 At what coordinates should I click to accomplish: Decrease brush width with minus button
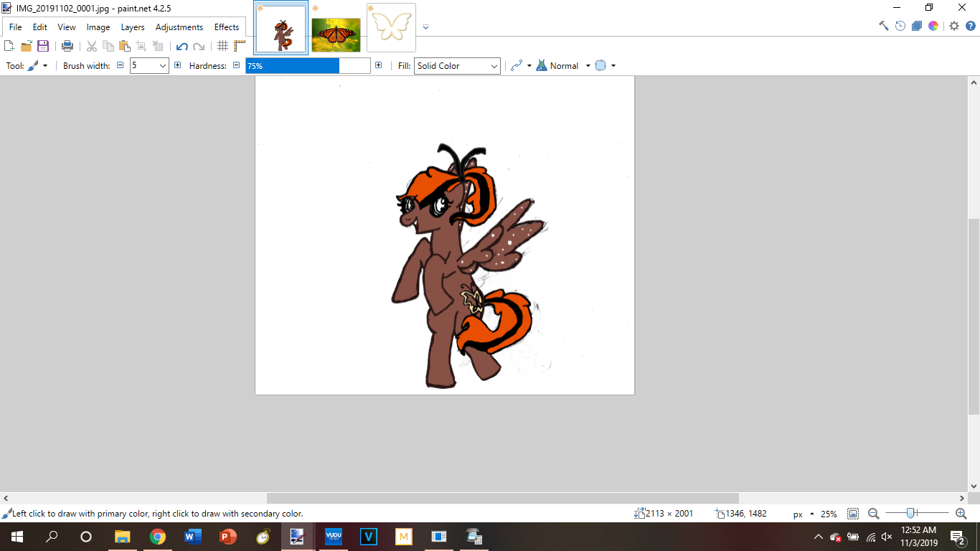(120, 65)
